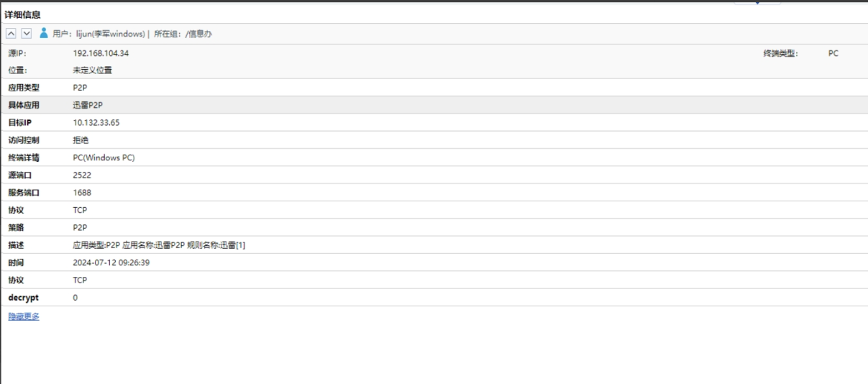The width and height of the screenshot is (868, 384).
Task: Collapse the panel handle at top edge
Action: pyautogui.click(x=757, y=2)
